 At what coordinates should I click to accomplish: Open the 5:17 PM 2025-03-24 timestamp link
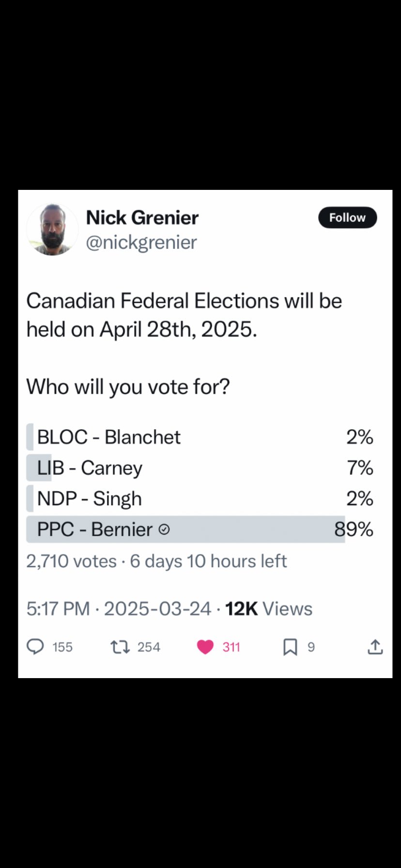coord(119,609)
